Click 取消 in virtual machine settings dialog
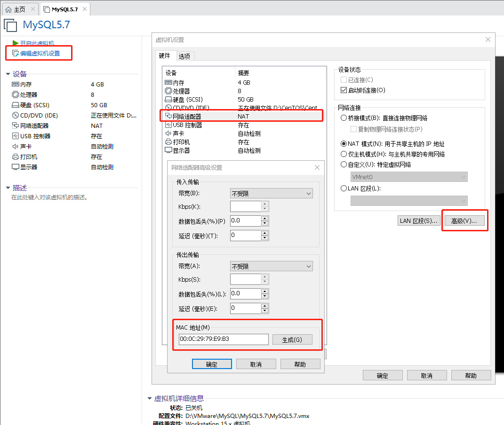 click(x=427, y=375)
